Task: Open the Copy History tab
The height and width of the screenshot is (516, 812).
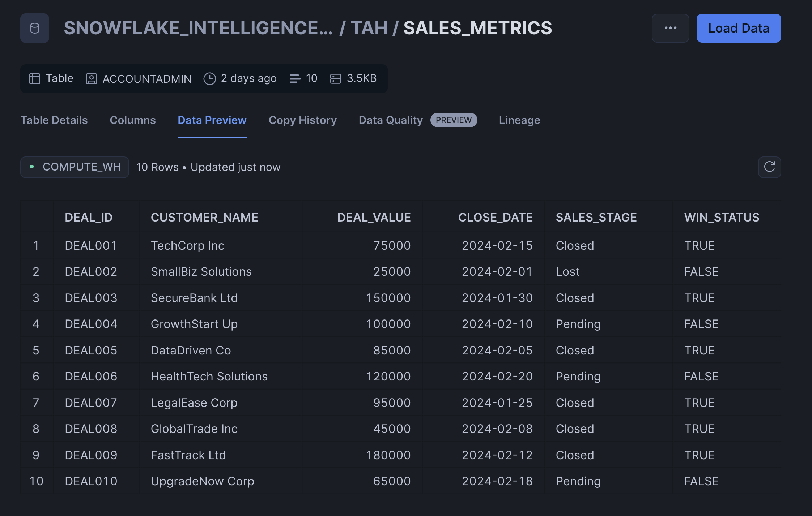Action: point(302,120)
